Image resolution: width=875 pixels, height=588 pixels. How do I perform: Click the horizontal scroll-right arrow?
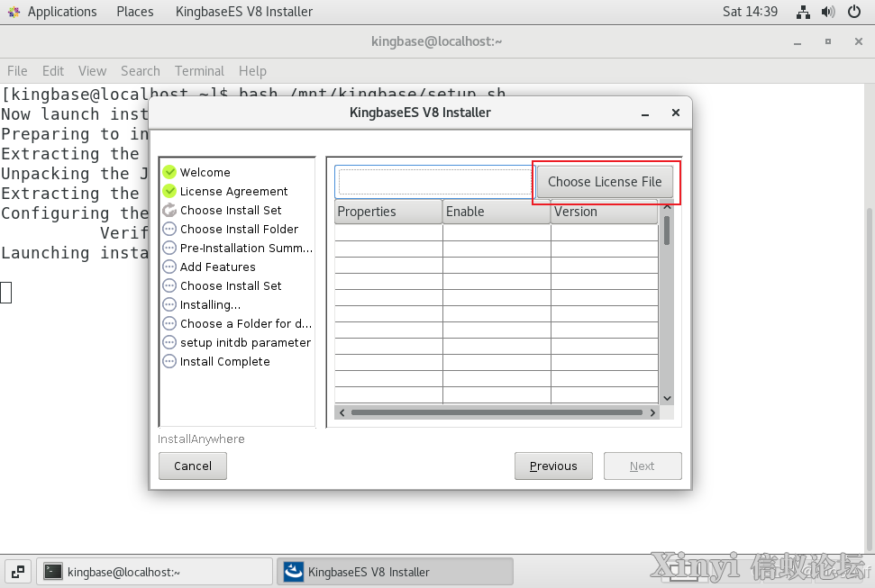[x=653, y=412]
